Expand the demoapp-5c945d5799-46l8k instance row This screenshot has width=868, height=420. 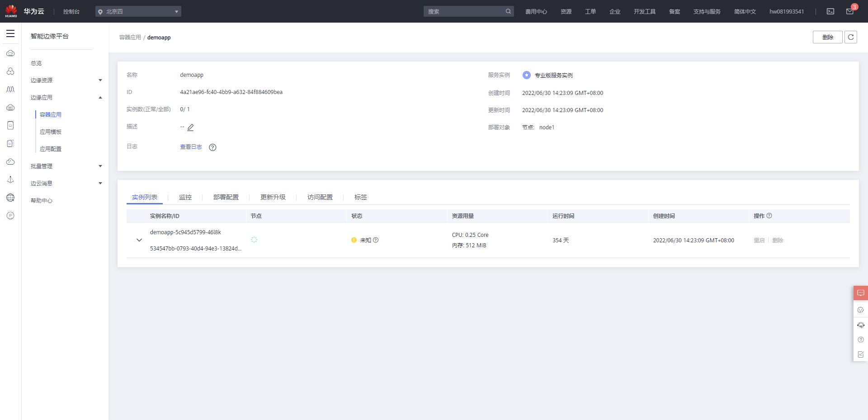(139, 240)
